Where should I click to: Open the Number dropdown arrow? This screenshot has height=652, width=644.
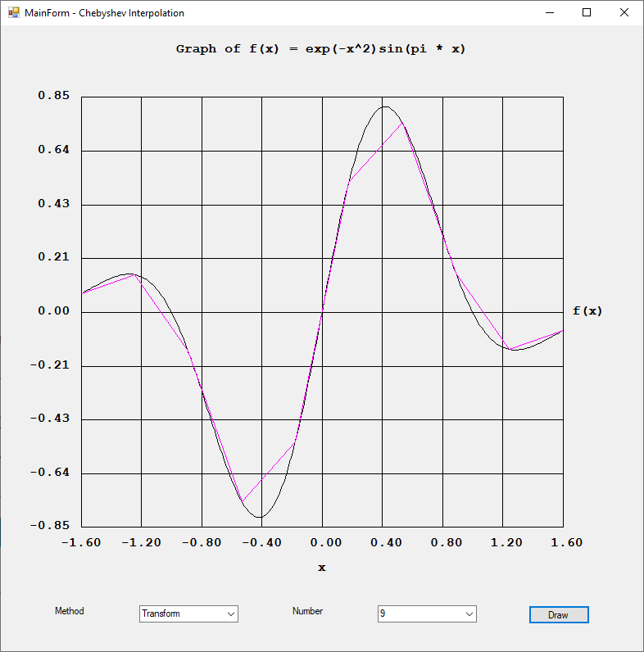(x=469, y=614)
